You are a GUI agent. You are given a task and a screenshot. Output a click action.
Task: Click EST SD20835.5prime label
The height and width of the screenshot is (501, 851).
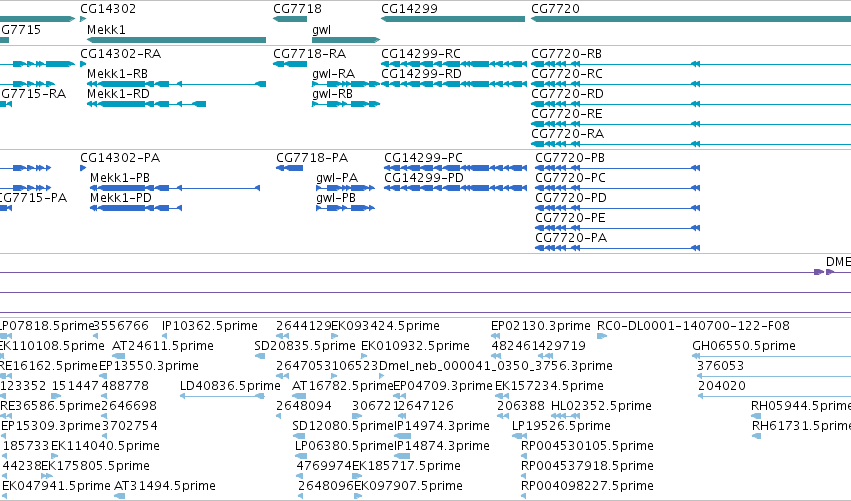pyautogui.click(x=304, y=346)
